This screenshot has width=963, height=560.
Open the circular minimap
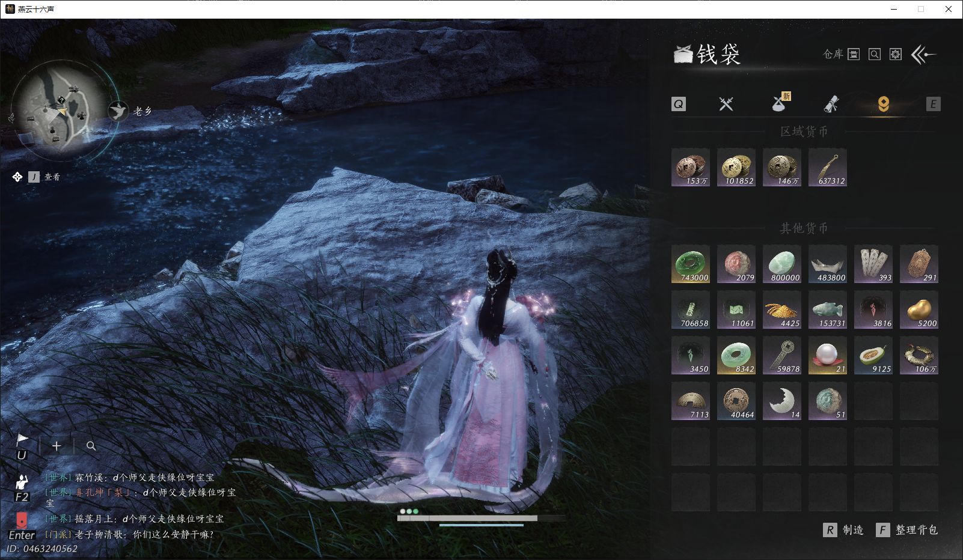coord(60,111)
